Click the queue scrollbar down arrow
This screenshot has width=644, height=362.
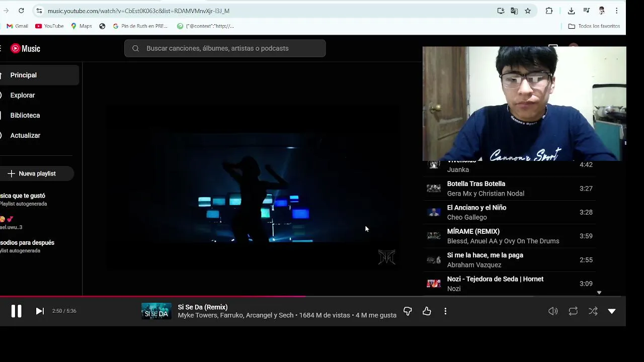coord(599,293)
